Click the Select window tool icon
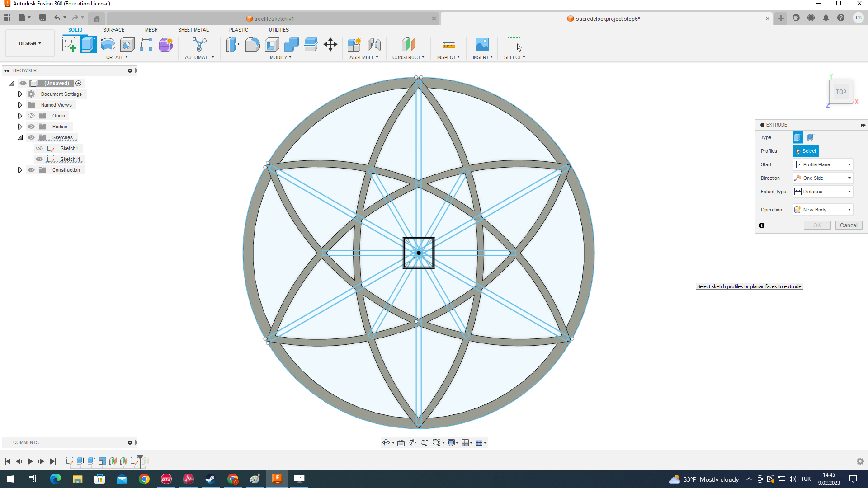The image size is (868, 488). (x=514, y=44)
